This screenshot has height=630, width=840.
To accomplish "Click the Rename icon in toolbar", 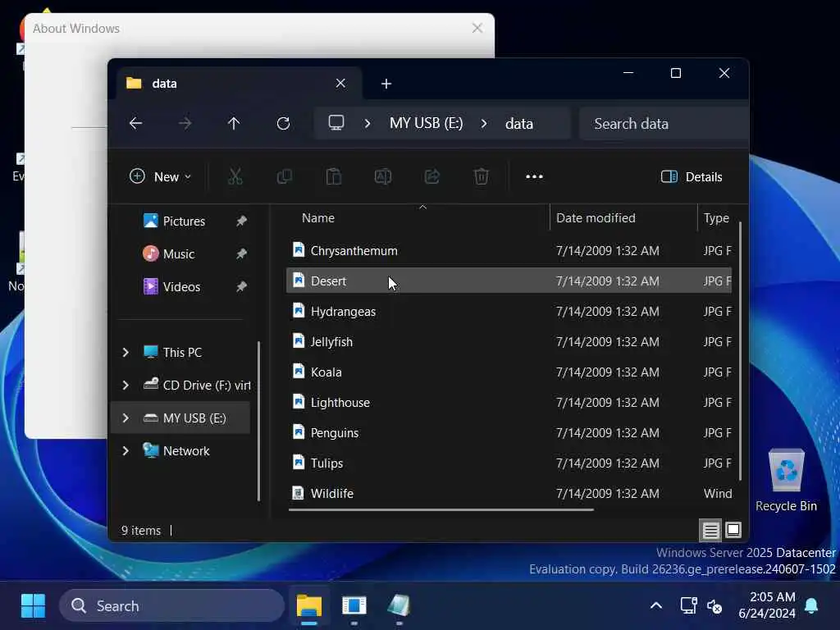I will 383,176.
